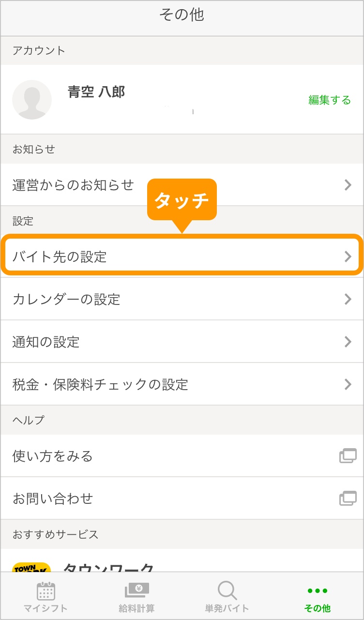Tap external window icon beside お問い合わせ
Viewport: 364px width, 620px height.
348,499
